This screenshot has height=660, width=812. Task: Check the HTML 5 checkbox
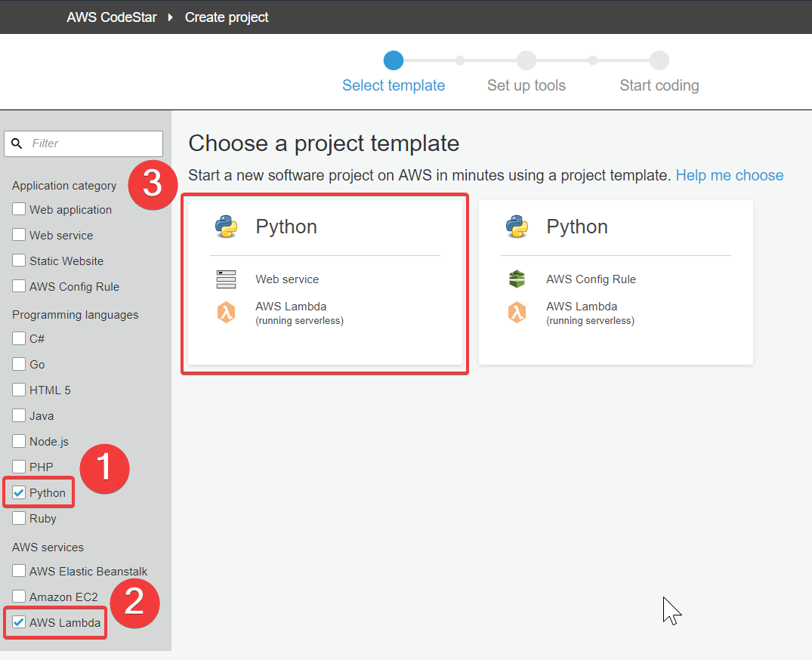19,389
